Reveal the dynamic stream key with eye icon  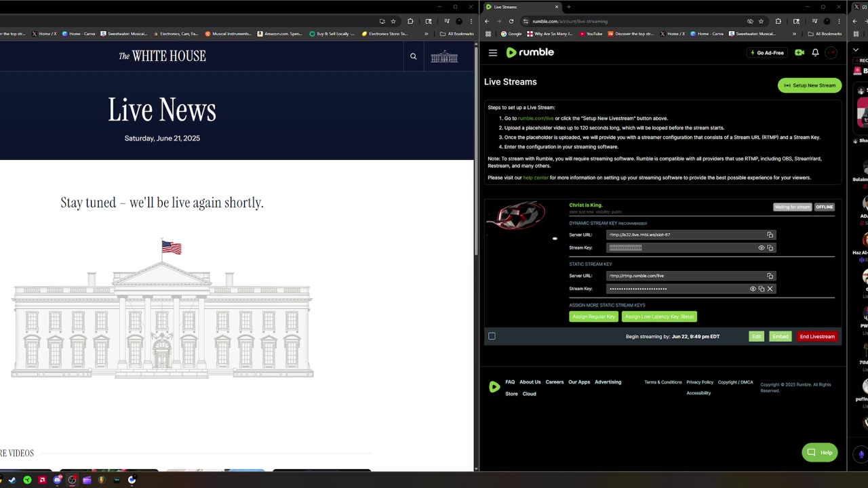coord(761,247)
